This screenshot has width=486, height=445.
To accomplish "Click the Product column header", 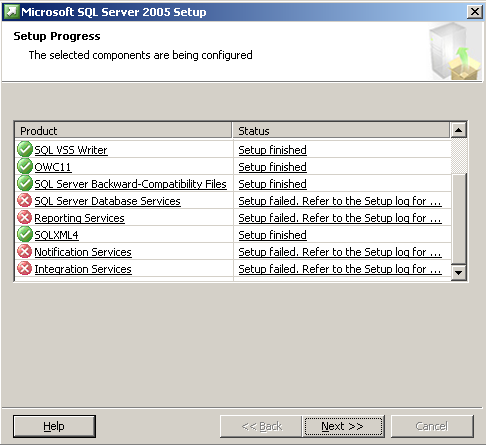I will (x=123, y=130).
